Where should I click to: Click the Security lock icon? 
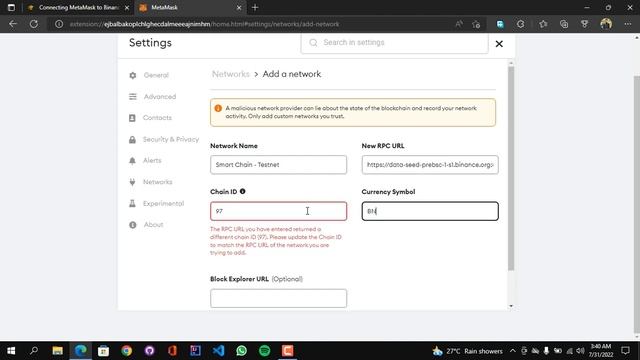tap(132, 140)
